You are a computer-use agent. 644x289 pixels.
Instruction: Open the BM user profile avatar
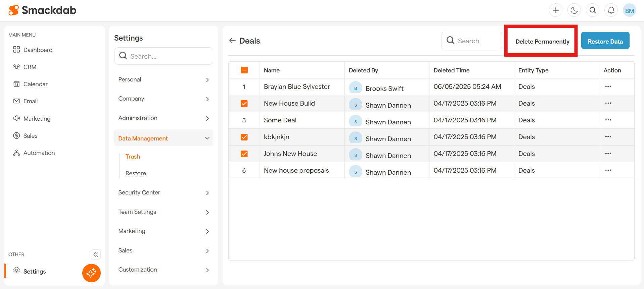coord(629,10)
